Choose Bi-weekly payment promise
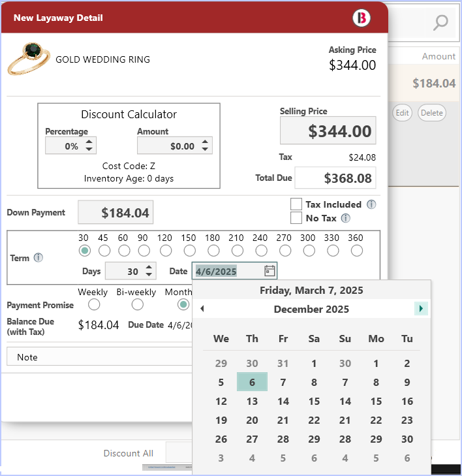Viewport: 462px width, 476px height. (138, 304)
